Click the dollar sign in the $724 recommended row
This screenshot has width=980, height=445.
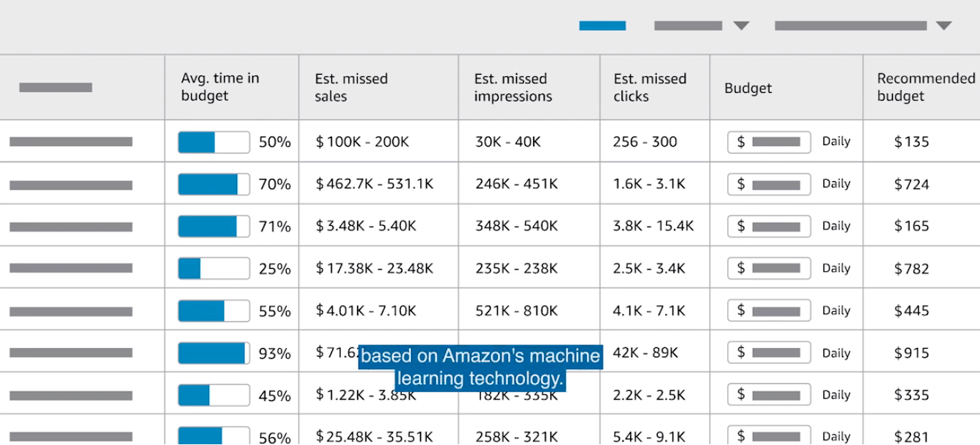[x=742, y=183]
